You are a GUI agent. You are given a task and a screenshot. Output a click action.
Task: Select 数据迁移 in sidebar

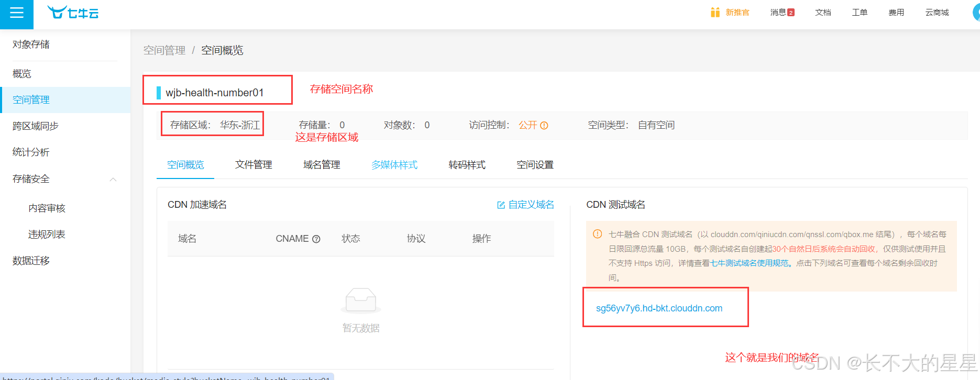click(31, 261)
